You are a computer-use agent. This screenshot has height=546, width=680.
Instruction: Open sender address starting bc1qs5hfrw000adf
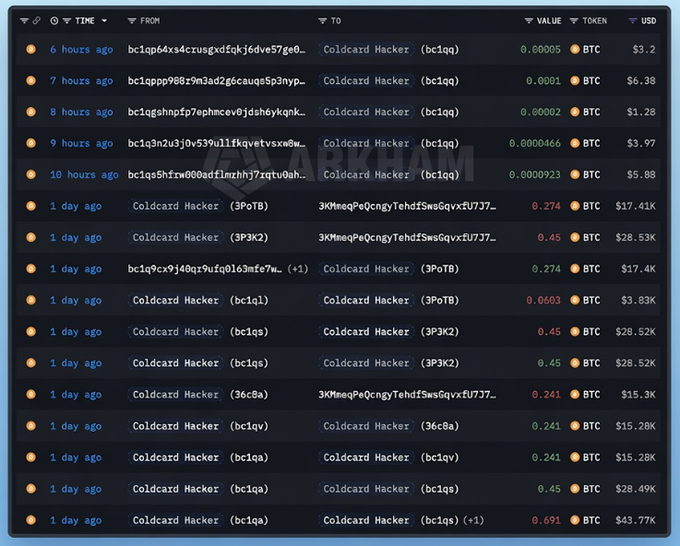click(x=216, y=175)
